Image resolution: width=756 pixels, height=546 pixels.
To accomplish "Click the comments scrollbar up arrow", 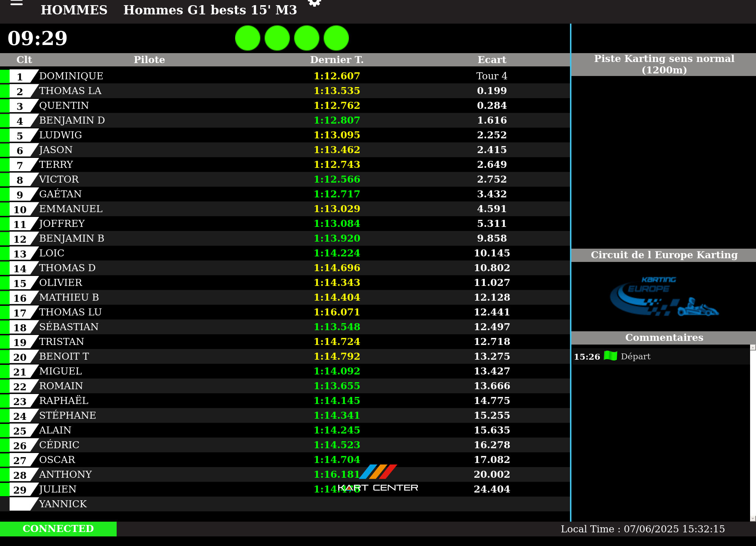I will tap(753, 348).
